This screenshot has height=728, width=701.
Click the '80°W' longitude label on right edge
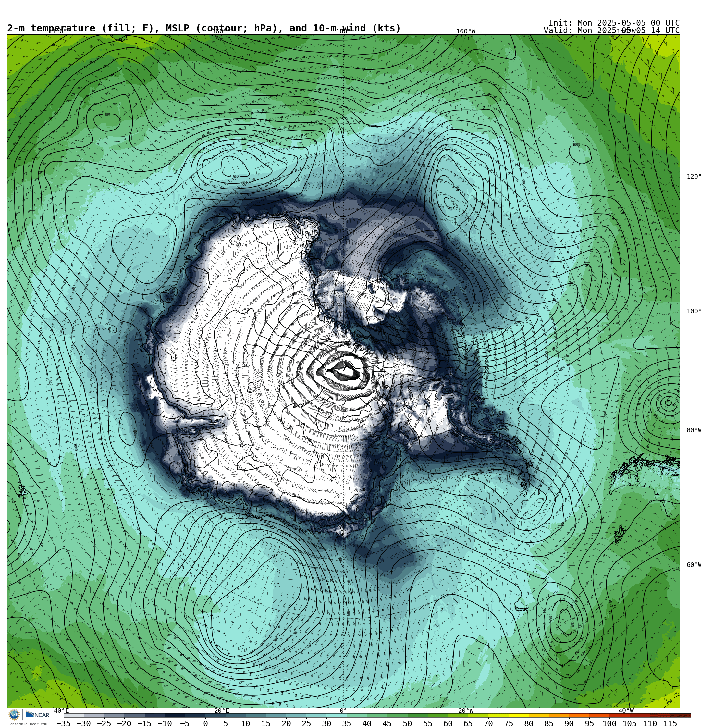point(694,430)
